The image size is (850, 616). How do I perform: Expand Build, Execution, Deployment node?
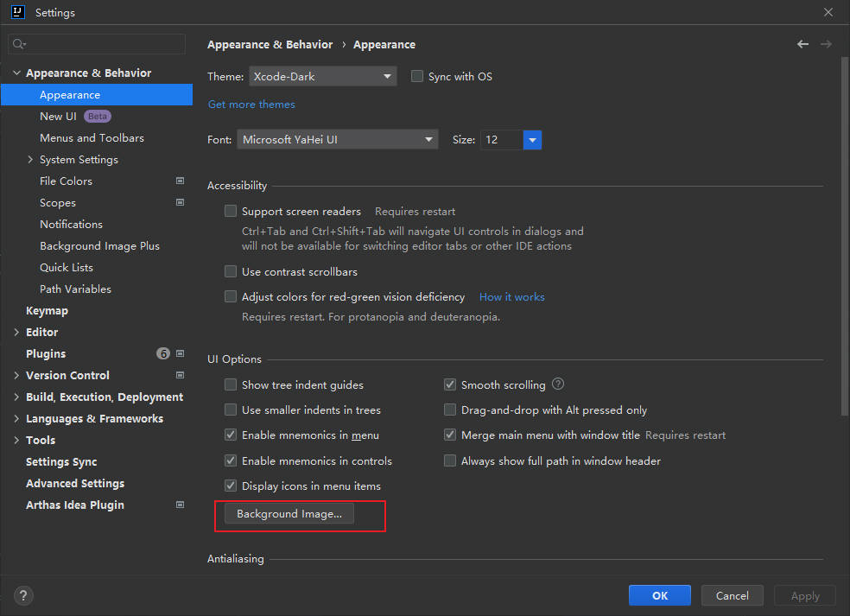pyautogui.click(x=16, y=397)
